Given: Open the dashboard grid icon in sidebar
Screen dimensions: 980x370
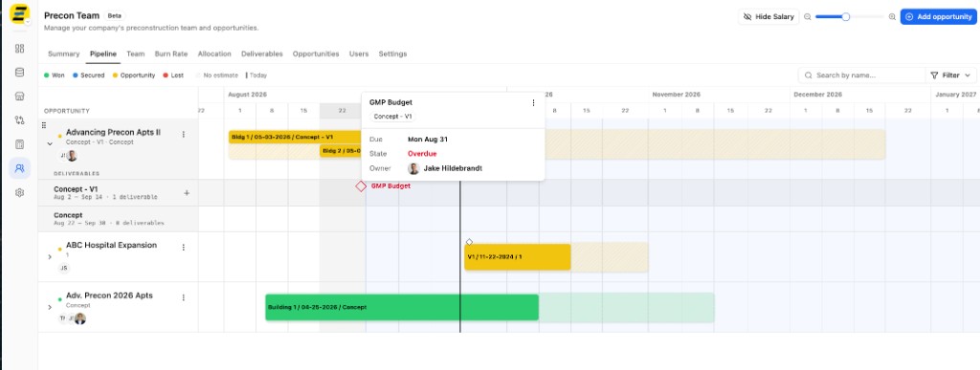Looking at the screenshot, I should point(19,49).
